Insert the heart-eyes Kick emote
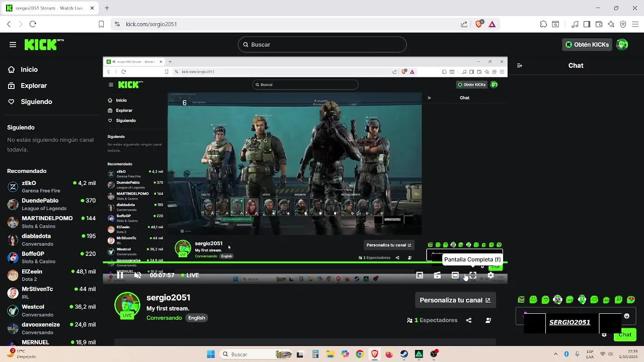The image size is (644, 362). click(x=631, y=300)
